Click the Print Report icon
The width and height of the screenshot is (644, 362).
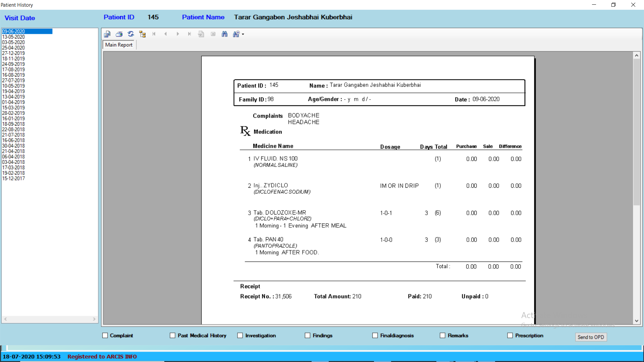[x=119, y=34]
